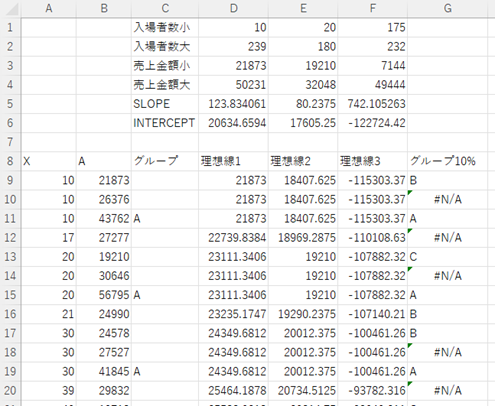The height and width of the screenshot is (406, 495).
Task: Select the 理想線2 header cell
Action: point(303,161)
